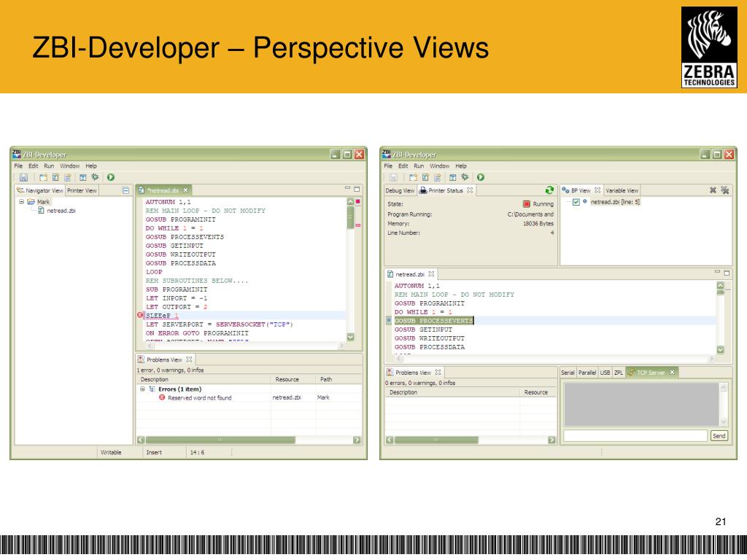Image resolution: width=747 pixels, height=560 pixels.
Task: Click Debug gear icon in left window toolbar
Action: (96, 177)
